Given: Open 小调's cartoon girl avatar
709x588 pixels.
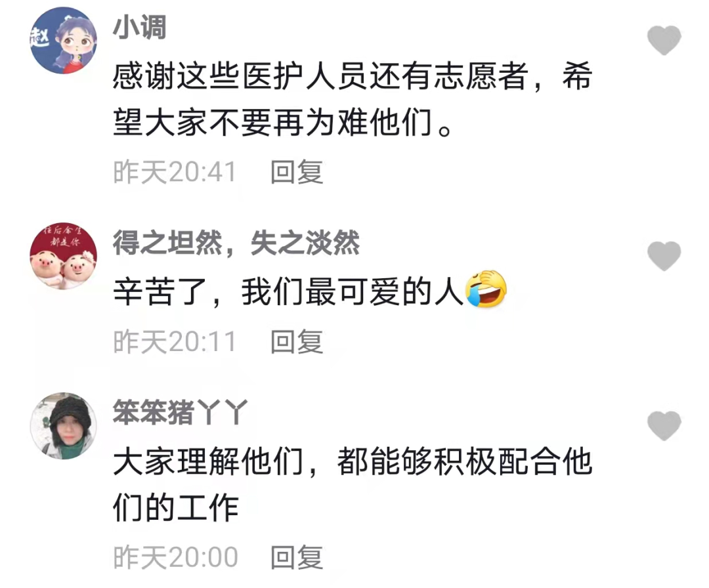Looking at the screenshot, I should pos(63,40).
